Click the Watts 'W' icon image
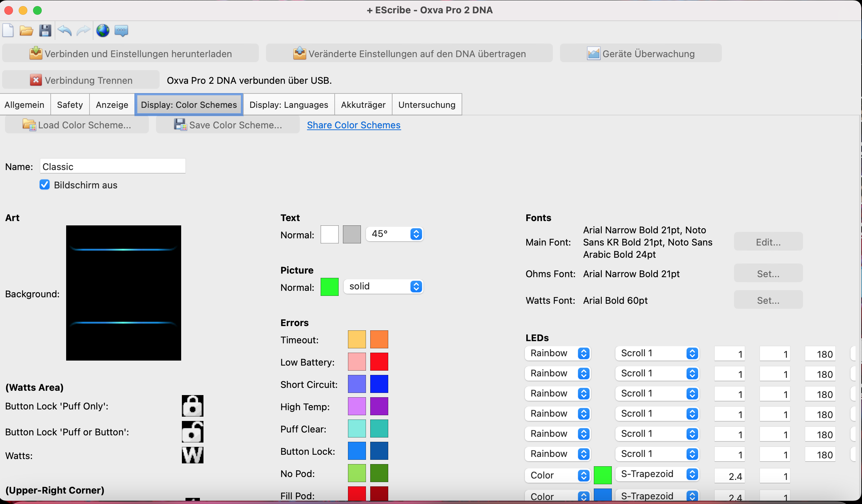 [x=192, y=455]
